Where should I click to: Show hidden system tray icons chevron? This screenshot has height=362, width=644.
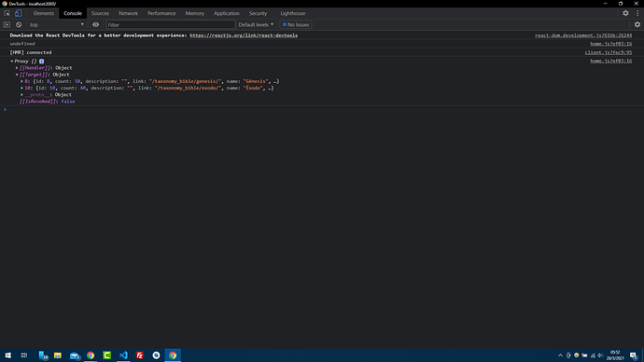point(560,355)
